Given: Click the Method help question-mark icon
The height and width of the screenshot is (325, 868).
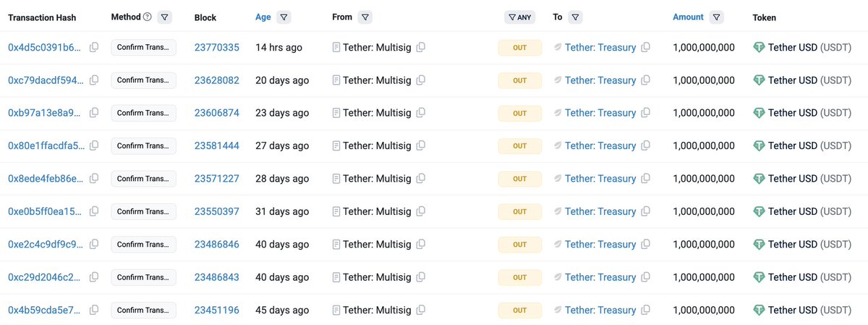Looking at the screenshot, I should pos(148,17).
